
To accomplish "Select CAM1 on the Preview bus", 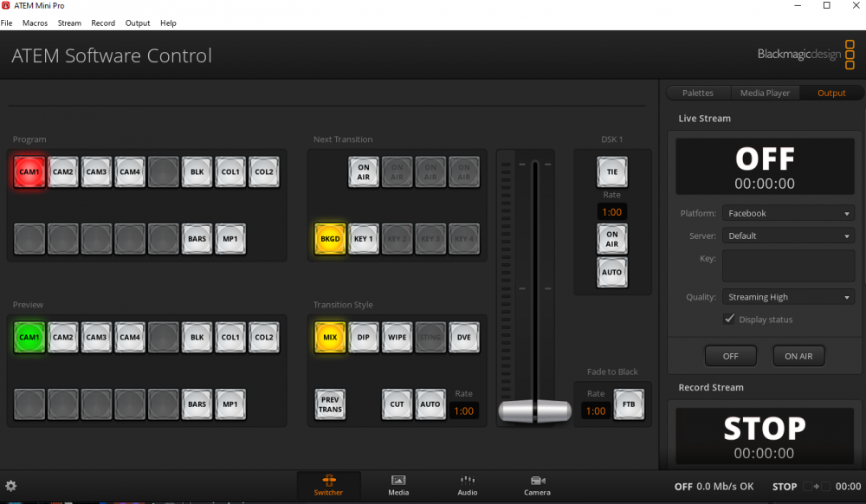I will tap(29, 337).
